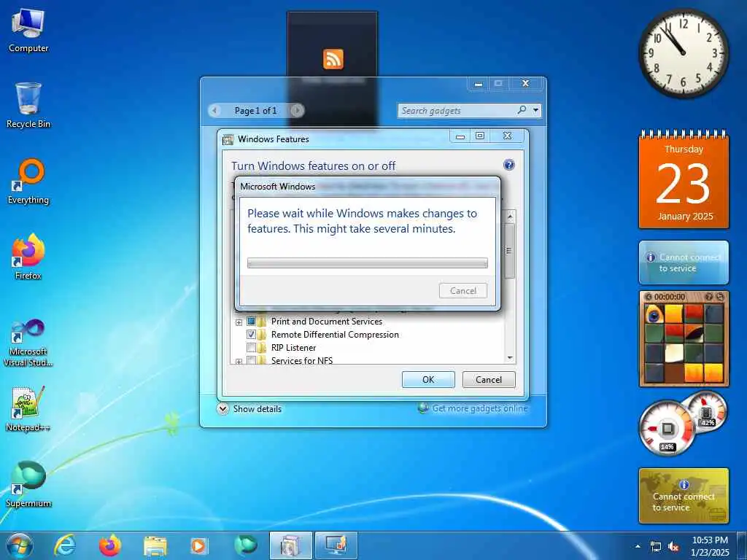Focus the Search gadgets input field
This screenshot has height=560, width=747.
457,111
